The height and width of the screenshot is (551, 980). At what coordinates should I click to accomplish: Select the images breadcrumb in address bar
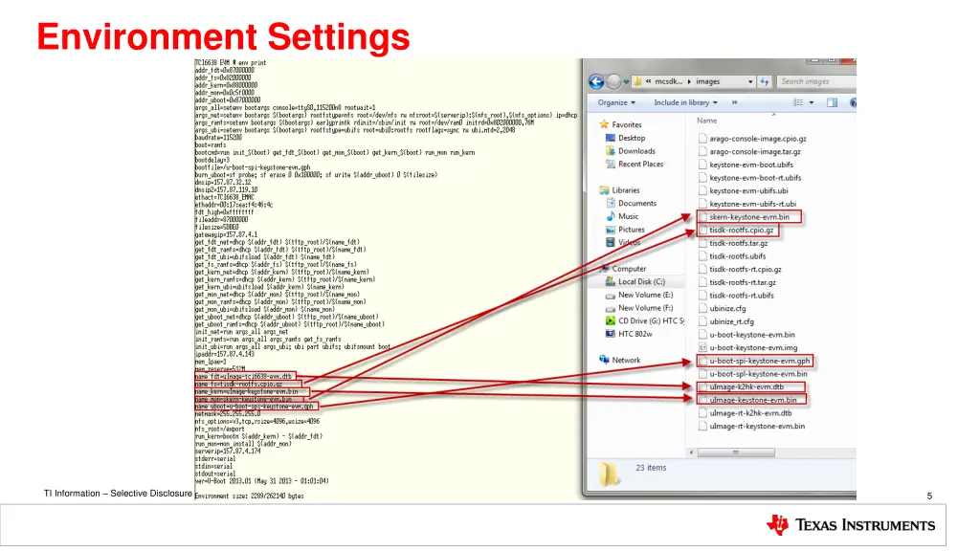707,81
